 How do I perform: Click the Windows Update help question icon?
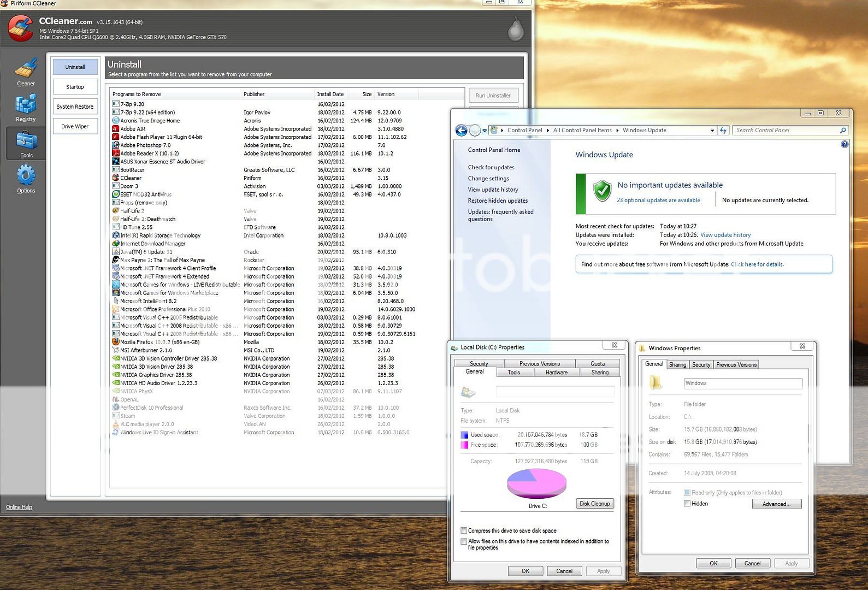click(845, 145)
